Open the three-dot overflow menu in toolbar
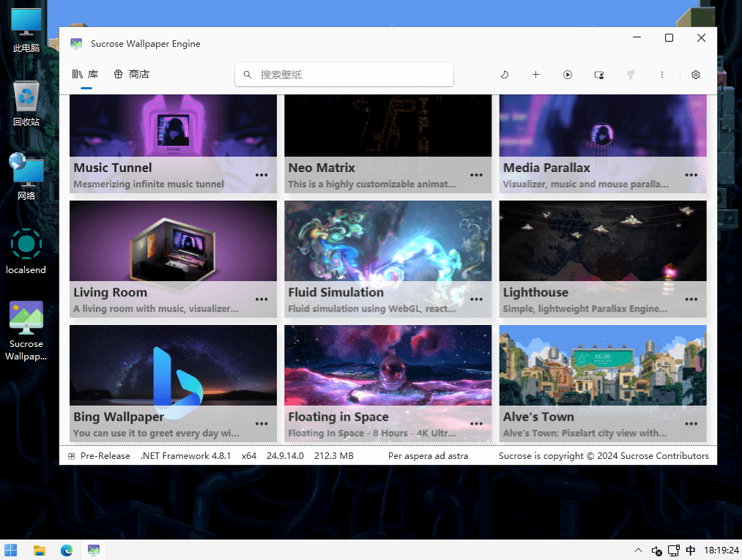This screenshot has width=742, height=560. coord(662,75)
